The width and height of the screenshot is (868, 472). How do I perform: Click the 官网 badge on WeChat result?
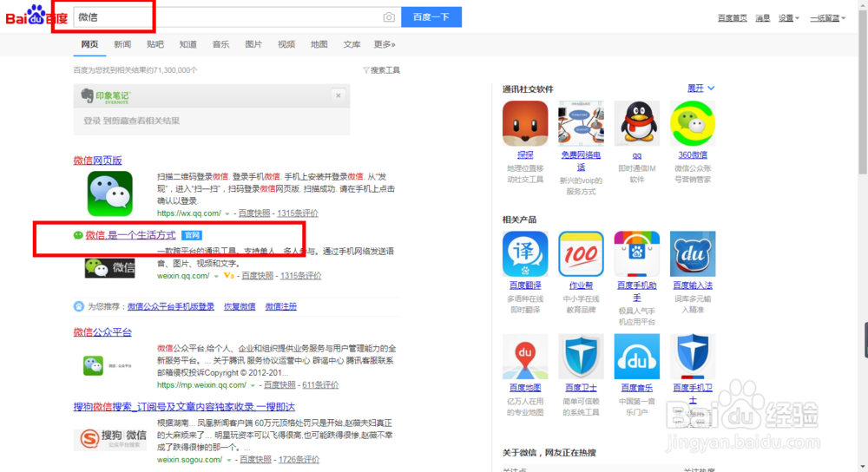click(192, 235)
